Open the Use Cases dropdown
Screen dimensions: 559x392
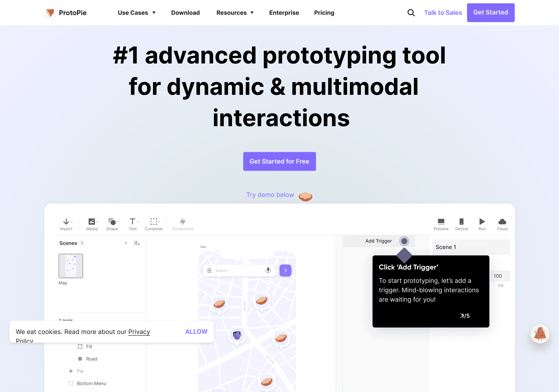(x=137, y=13)
